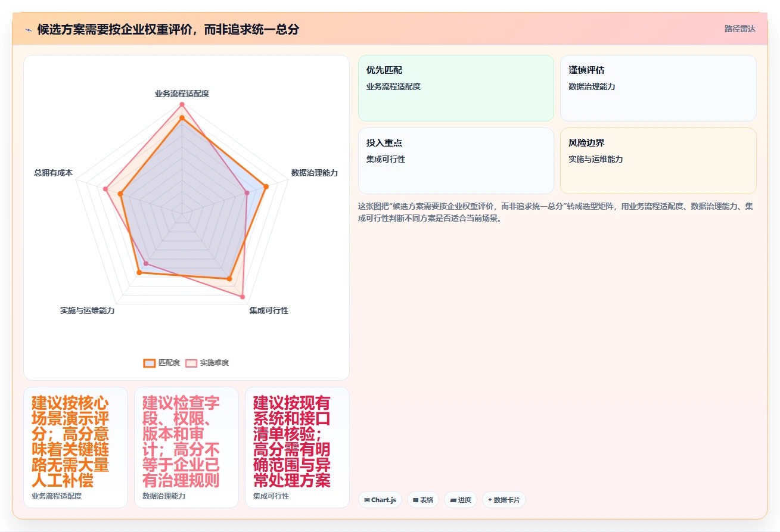780x532 pixels.
Task: Click pink 实施难度 point on 总拥有成本 axis
Action: click(105, 189)
